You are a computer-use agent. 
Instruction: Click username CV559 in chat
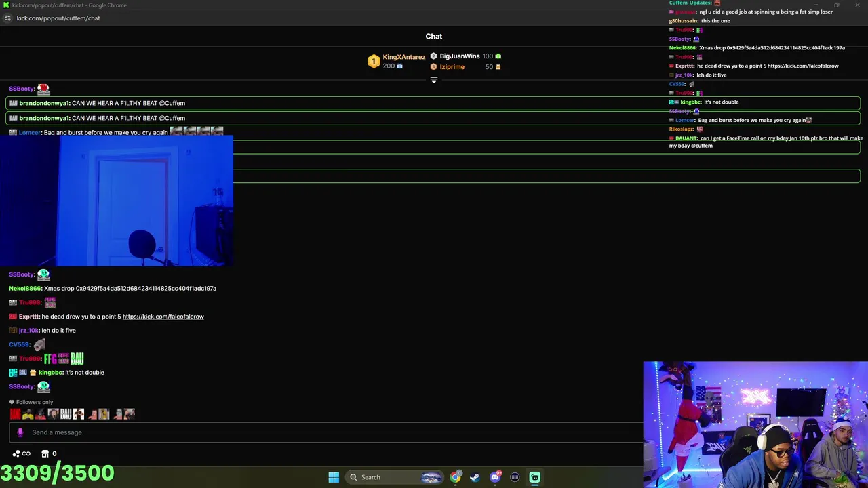pyautogui.click(x=20, y=344)
